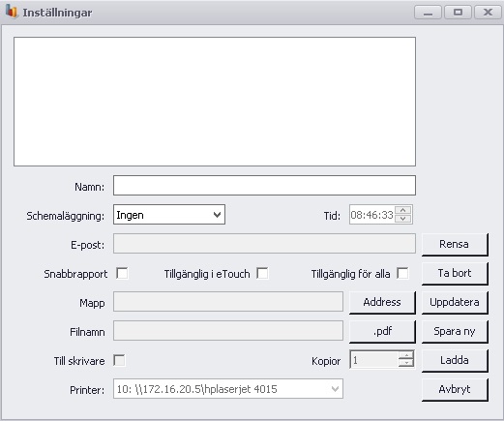
Task: Click the Inställningar app icon in title bar
Action: point(12,12)
